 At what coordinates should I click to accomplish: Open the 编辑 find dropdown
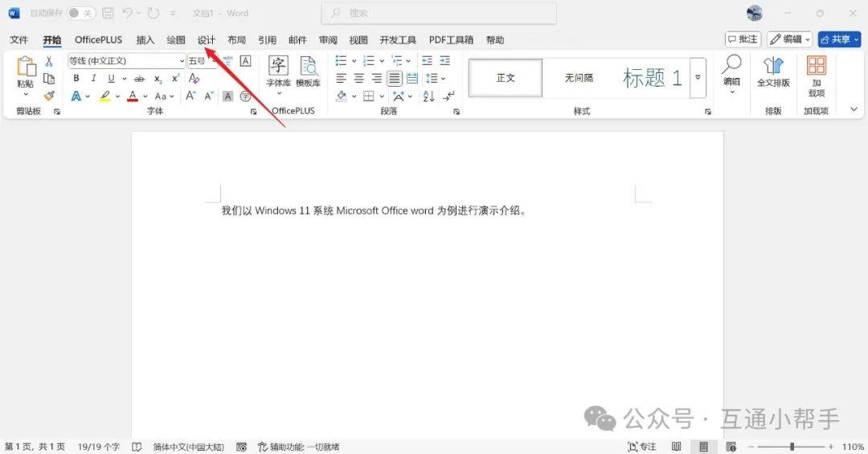tap(731, 74)
